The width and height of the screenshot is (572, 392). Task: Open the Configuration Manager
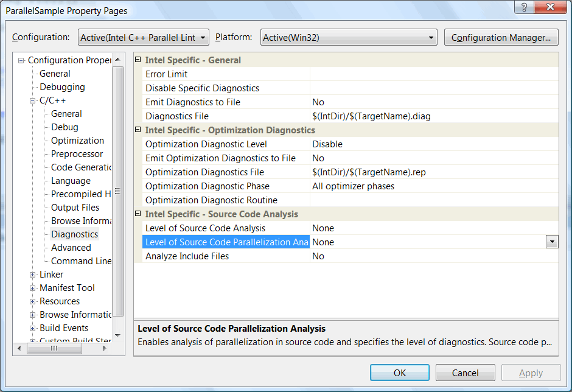point(501,37)
